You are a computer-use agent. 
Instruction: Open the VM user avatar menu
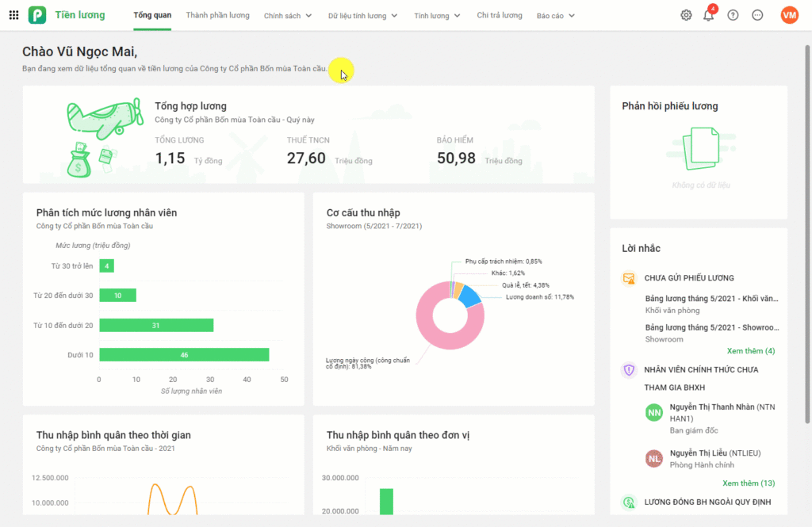[x=789, y=15]
